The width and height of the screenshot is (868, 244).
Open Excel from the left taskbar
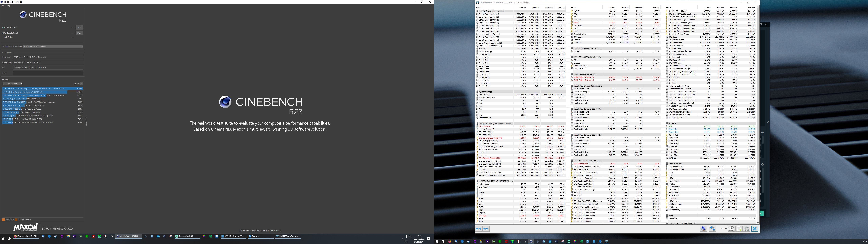click(211, 236)
